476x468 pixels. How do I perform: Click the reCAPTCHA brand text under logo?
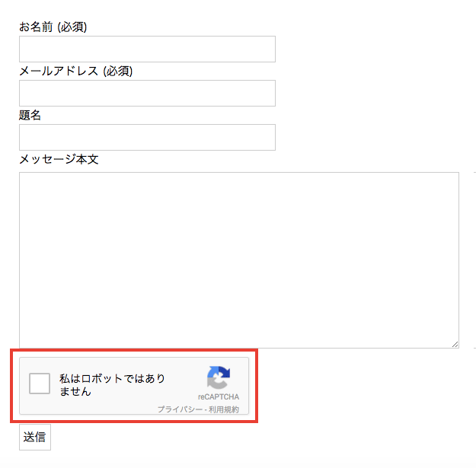point(219,396)
